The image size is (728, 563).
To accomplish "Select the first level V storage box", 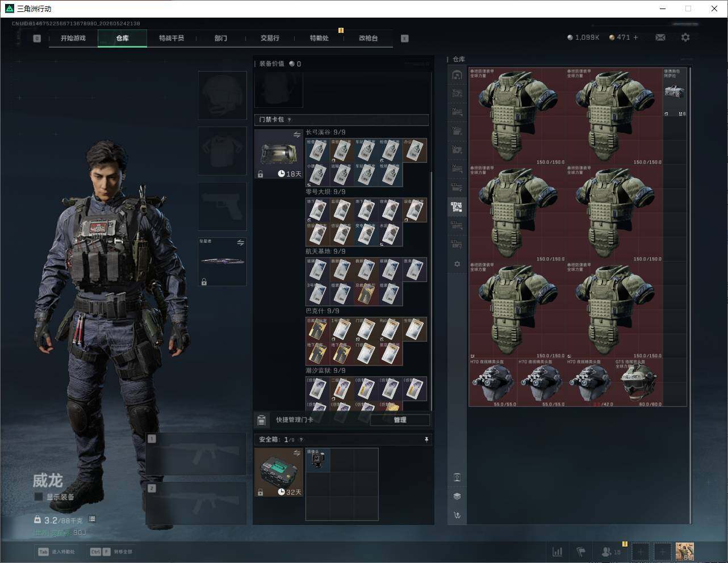I will coord(457,94).
